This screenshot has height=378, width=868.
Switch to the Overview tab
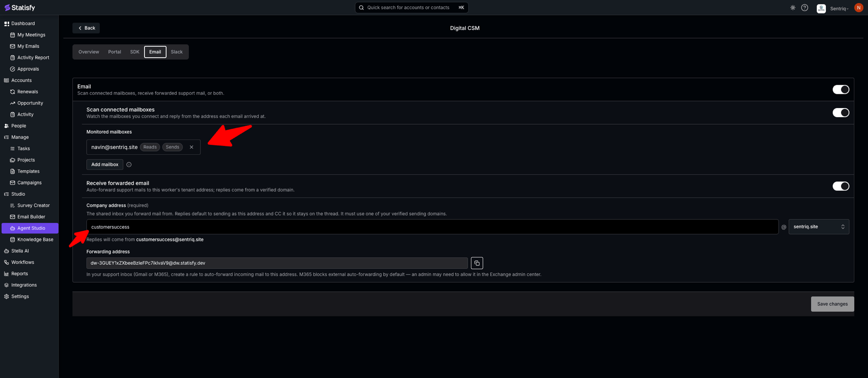89,52
